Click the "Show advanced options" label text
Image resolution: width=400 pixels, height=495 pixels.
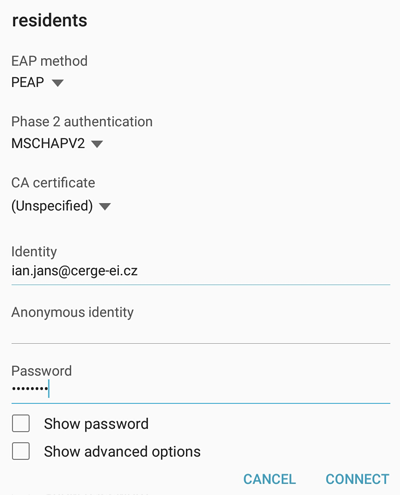pyautogui.click(x=122, y=452)
